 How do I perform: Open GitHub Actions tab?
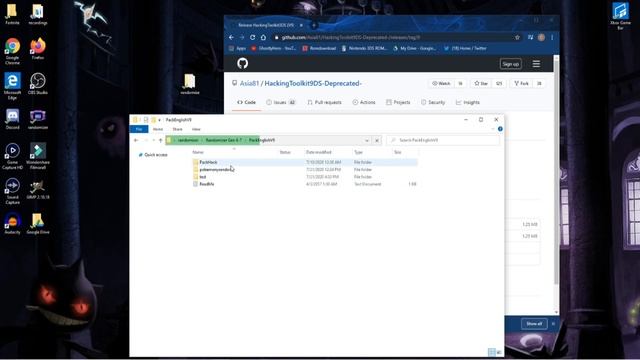[364, 102]
